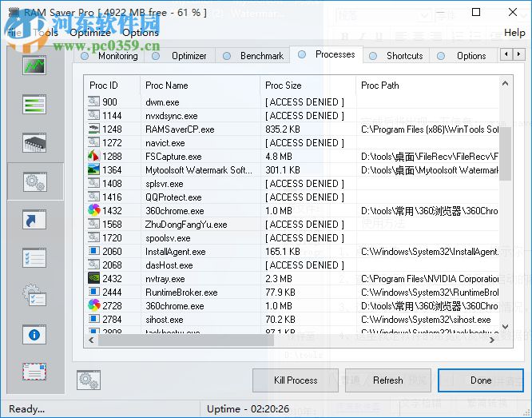Screen dimensions: 532x418
Task: Click the nvtray.exe NVIDIA process icon
Action: 93,278
